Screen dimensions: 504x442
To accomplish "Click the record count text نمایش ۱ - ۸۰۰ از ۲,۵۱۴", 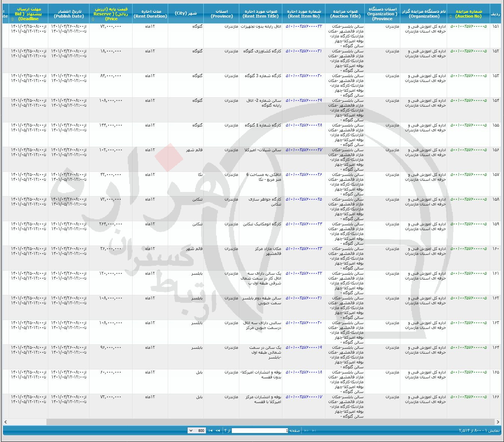I will 479,431.
